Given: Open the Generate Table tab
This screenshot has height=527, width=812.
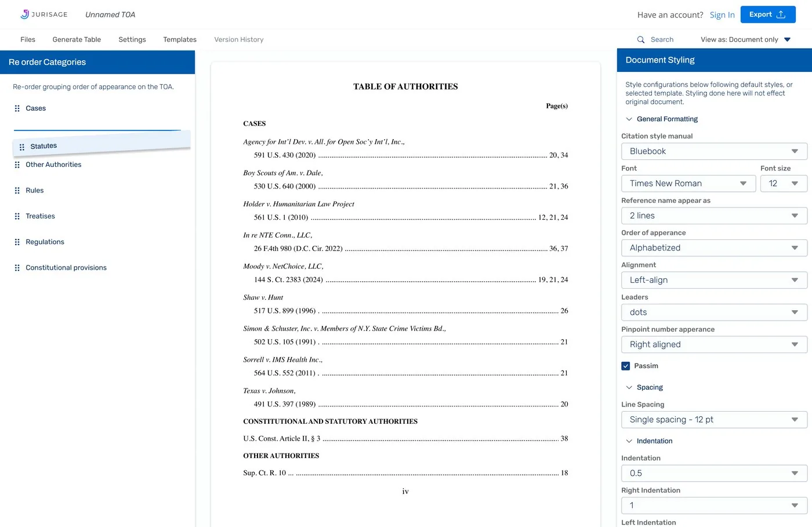Looking at the screenshot, I should [77, 39].
